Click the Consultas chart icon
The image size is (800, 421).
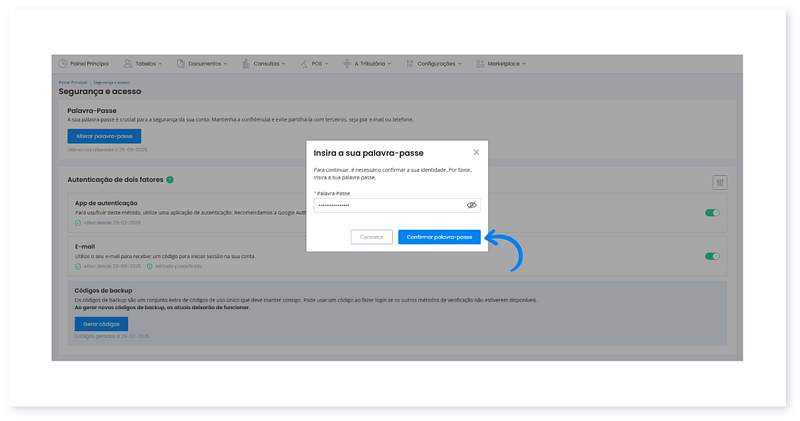coord(245,63)
